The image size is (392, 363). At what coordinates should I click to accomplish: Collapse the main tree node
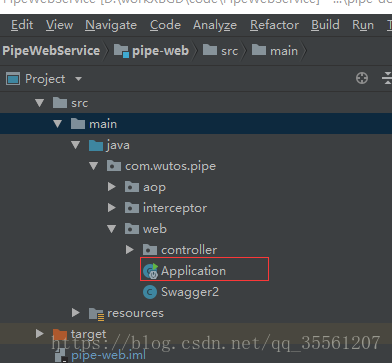pyautogui.click(x=58, y=124)
